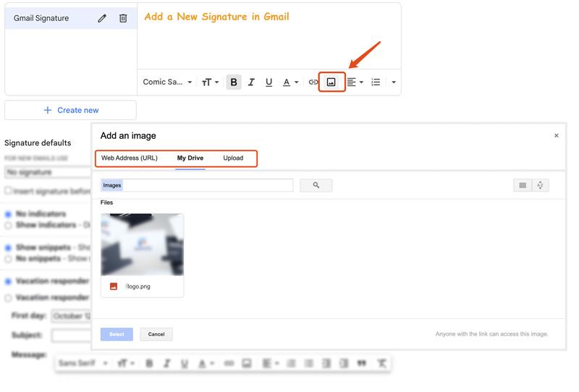The image size is (579, 392).
Task: Toggle underline in the message toolbar
Action: click(x=185, y=364)
